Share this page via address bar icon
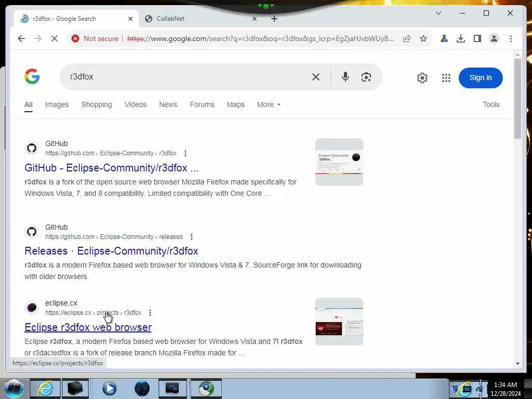 pos(407,38)
